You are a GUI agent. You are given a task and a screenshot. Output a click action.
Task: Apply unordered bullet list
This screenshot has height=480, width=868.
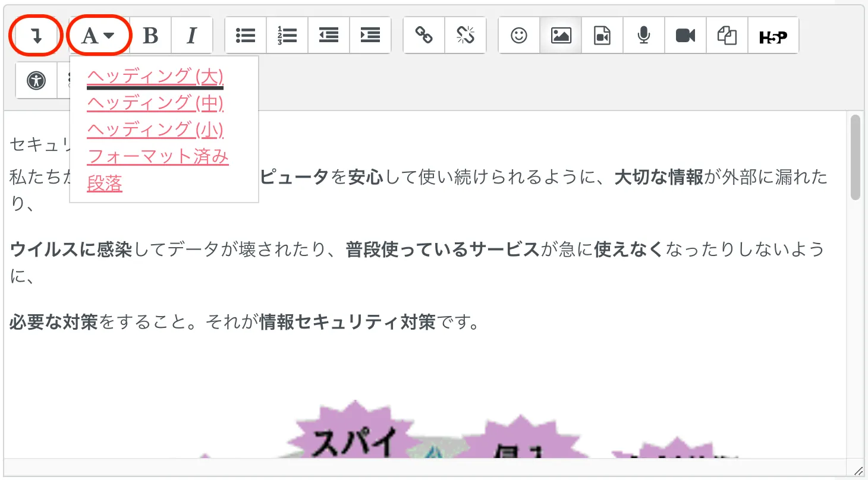[246, 36]
